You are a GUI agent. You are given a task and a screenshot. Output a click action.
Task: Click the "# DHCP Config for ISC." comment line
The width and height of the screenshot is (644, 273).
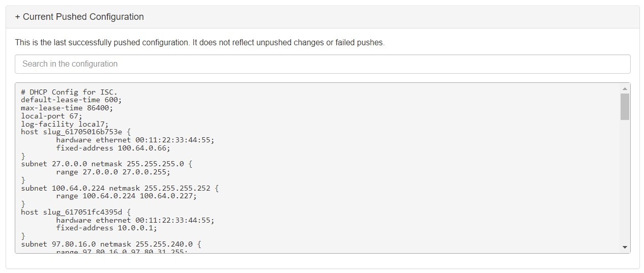pos(69,92)
